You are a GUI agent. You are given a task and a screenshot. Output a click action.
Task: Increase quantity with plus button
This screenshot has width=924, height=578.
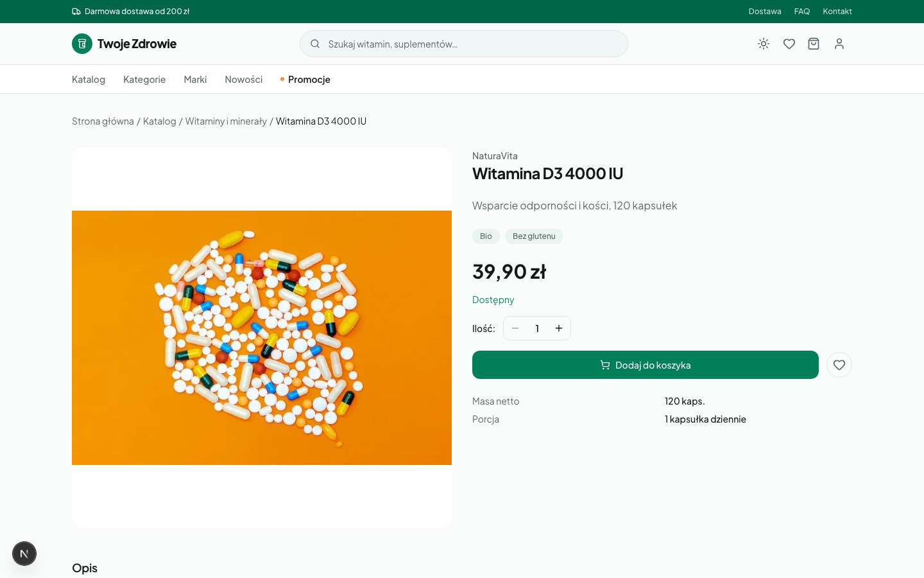559,328
